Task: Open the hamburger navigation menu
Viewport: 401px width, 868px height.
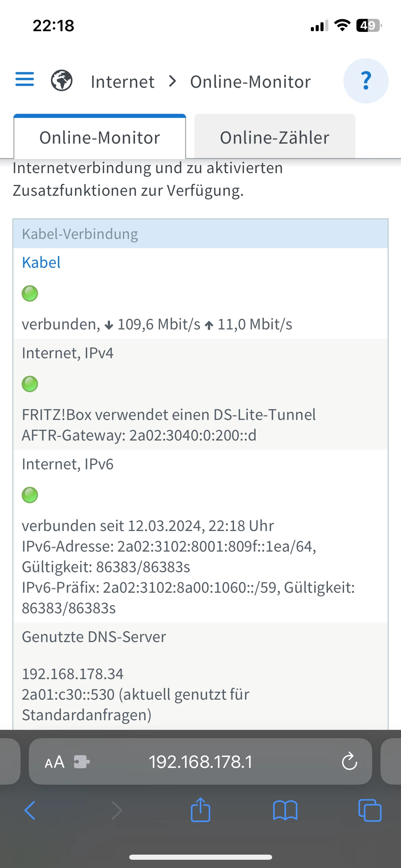Action: (x=25, y=80)
